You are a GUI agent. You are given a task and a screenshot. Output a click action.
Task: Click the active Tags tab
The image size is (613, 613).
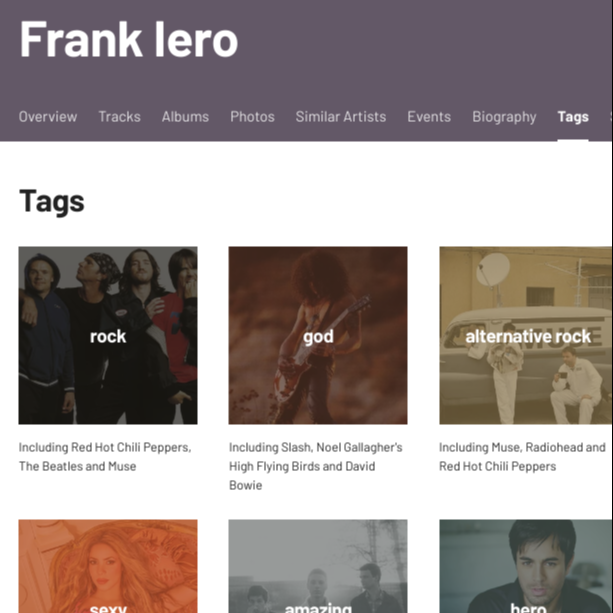573,117
